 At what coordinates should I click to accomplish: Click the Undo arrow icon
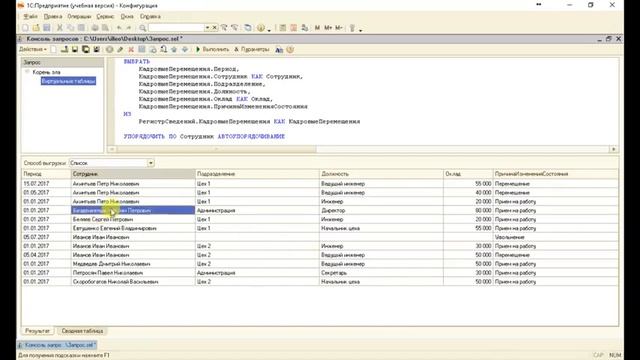pos(119,28)
